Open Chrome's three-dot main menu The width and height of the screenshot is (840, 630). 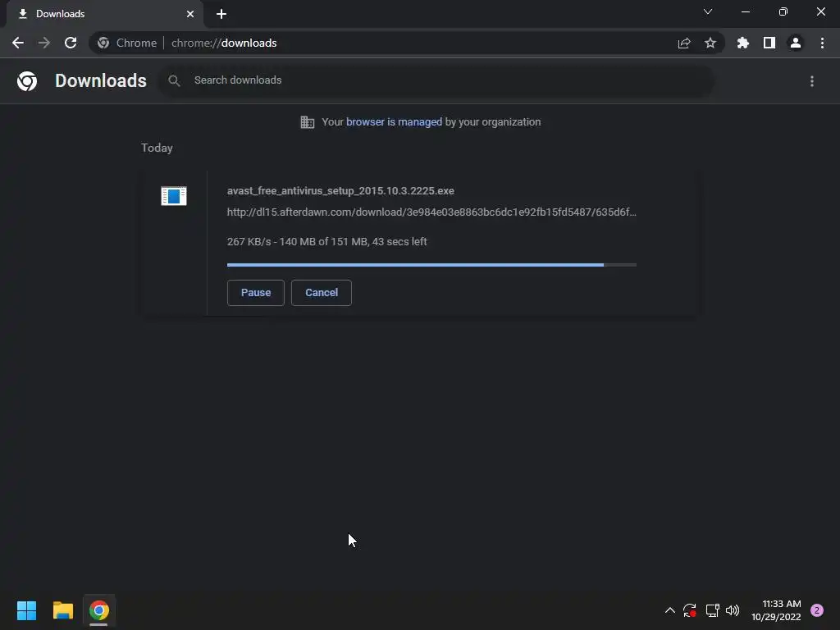[822, 43]
